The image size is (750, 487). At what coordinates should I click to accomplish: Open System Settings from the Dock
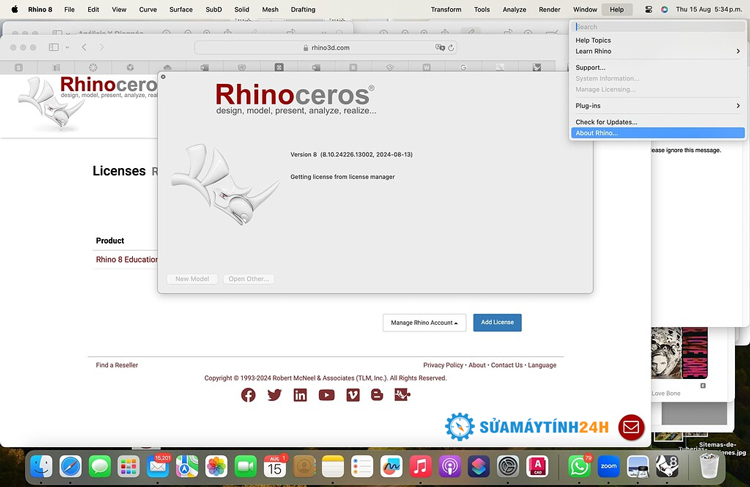point(508,466)
